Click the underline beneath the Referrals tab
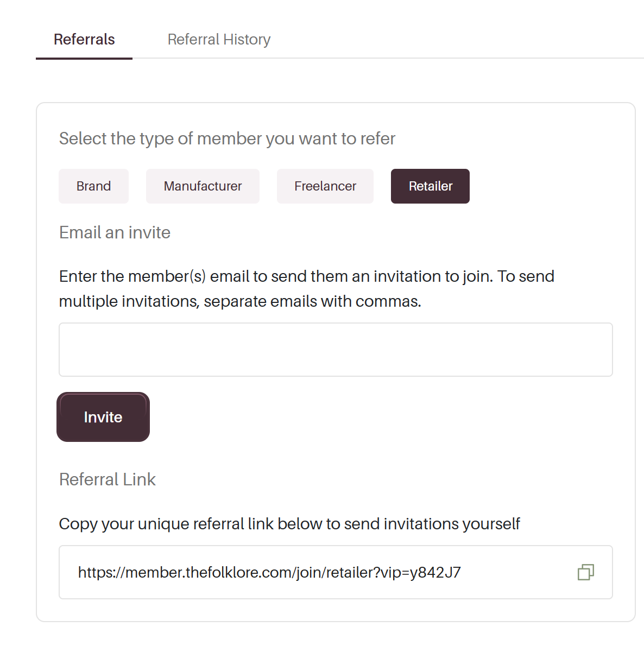 click(84, 58)
